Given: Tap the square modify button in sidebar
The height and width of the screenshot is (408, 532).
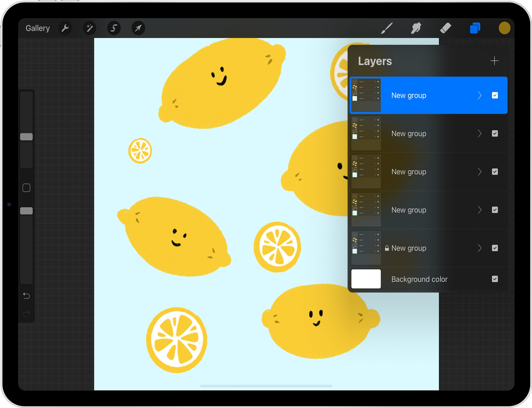Looking at the screenshot, I should (x=27, y=188).
